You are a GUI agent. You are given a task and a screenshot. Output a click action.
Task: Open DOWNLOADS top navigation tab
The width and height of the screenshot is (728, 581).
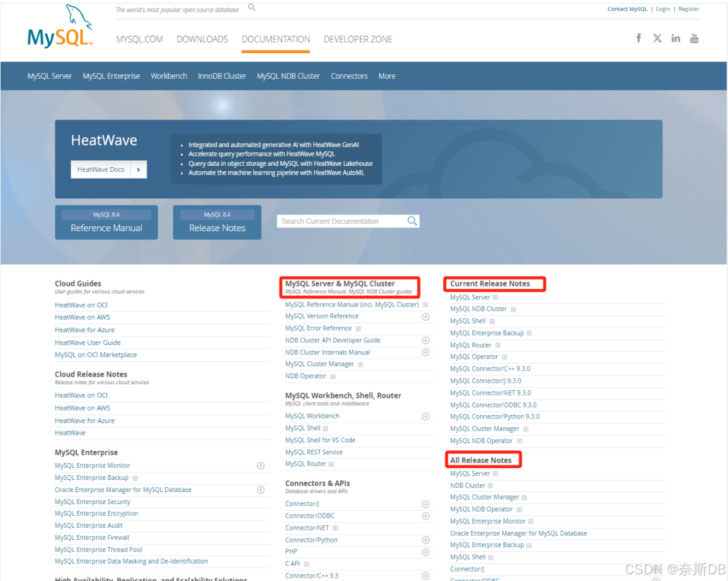click(x=202, y=40)
